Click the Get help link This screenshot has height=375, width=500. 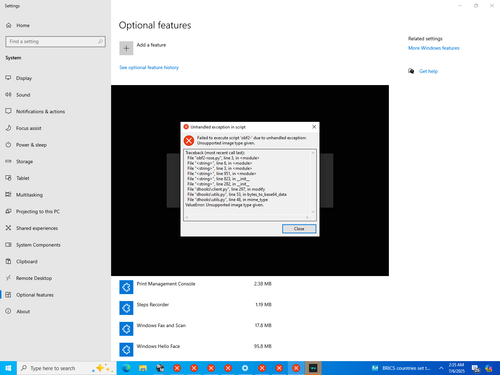(428, 71)
